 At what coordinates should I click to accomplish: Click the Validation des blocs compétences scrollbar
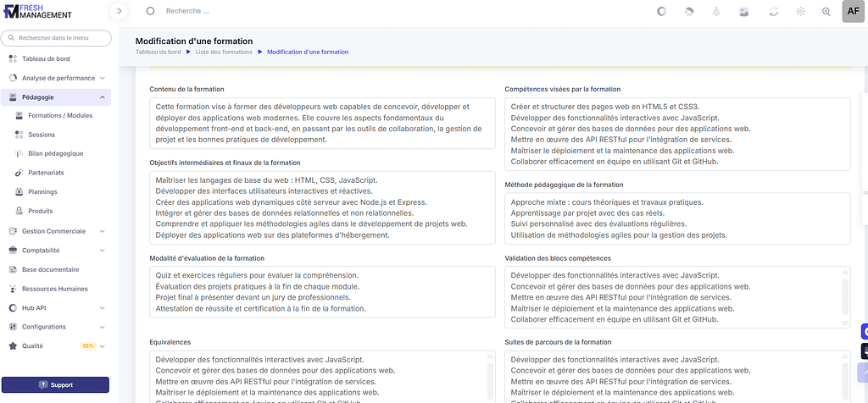coord(844,296)
